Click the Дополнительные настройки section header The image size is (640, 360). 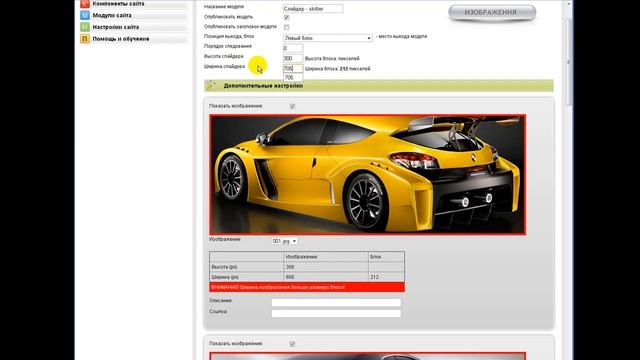tap(379, 86)
